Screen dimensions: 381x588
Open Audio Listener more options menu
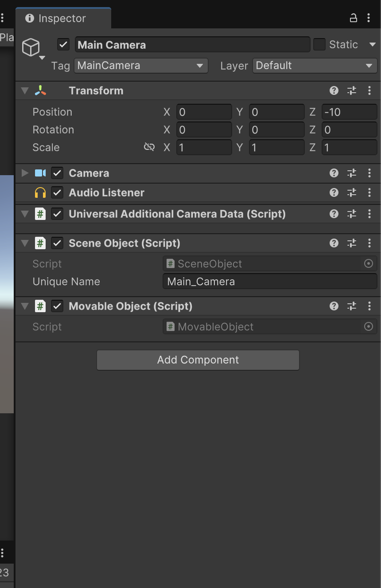coord(369,192)
